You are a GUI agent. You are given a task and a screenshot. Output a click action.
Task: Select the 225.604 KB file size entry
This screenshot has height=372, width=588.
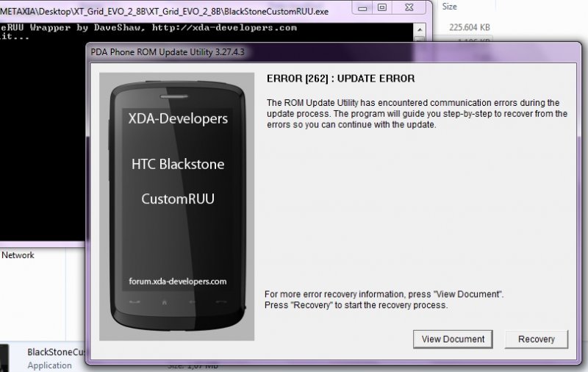[x=469, y=27]
